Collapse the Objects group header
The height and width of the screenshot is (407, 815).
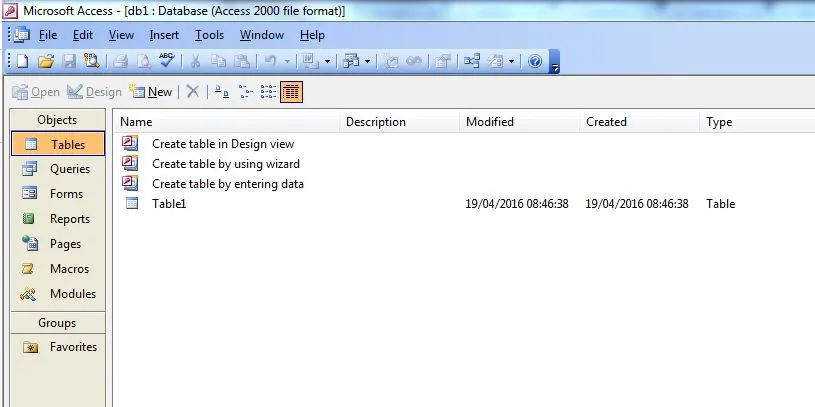pos(57,120)
